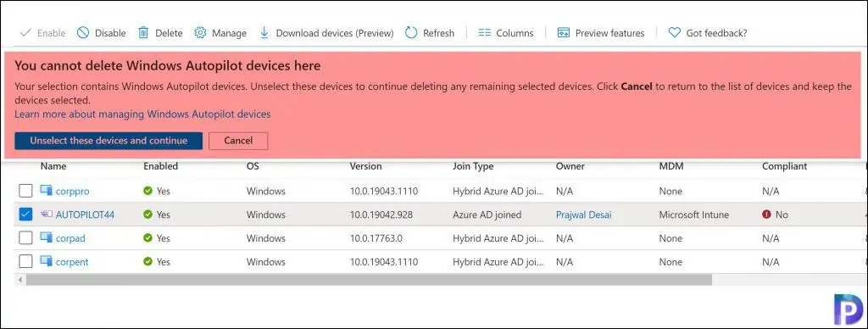Uncheck the AUTOPILOT44 checkbox
The width and height of the screenshot is (868, 329).
click(26, 215)
